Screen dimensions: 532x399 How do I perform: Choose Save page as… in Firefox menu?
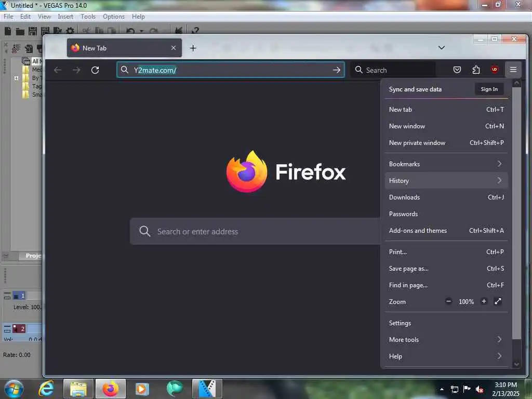(446, 269)
